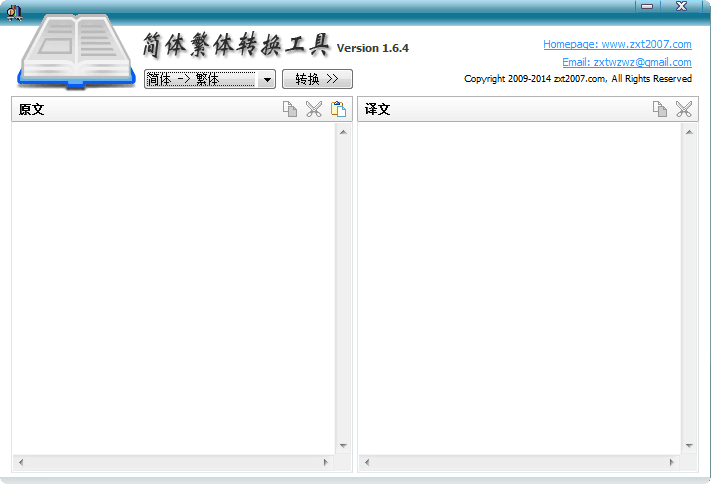Paste clipboard into 原文 panel
Screen dimensions: 711x484
(x=338, y=109)
